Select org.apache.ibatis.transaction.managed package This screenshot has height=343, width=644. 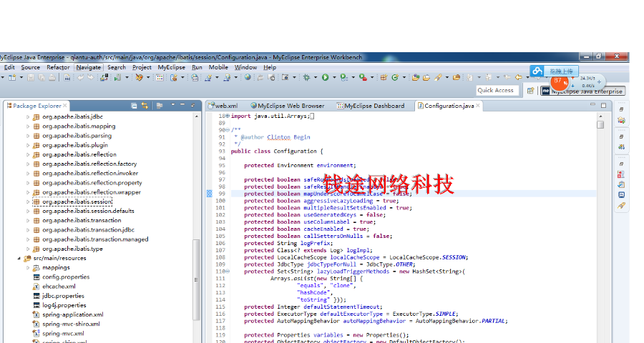point(95,239)
